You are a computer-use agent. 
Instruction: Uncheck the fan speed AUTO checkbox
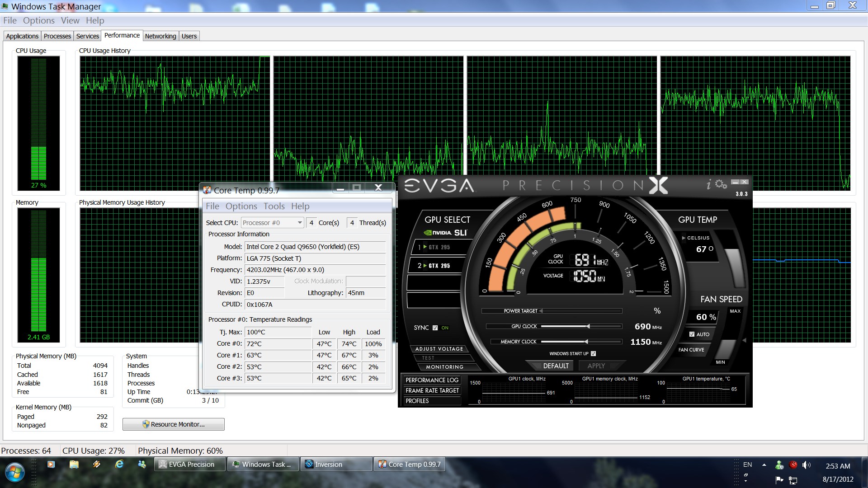692,334
